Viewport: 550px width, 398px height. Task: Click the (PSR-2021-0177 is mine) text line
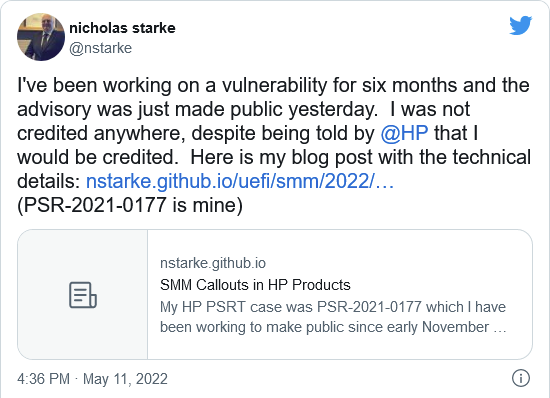point(130,205)
